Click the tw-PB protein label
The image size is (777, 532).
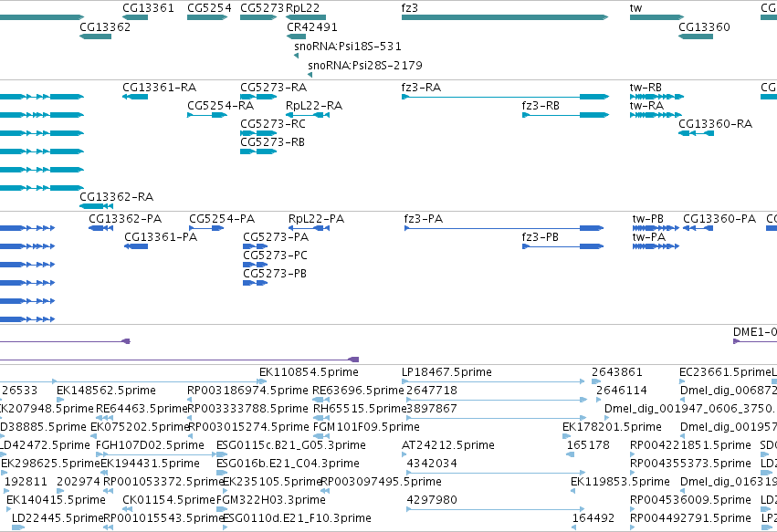point(648,219)
